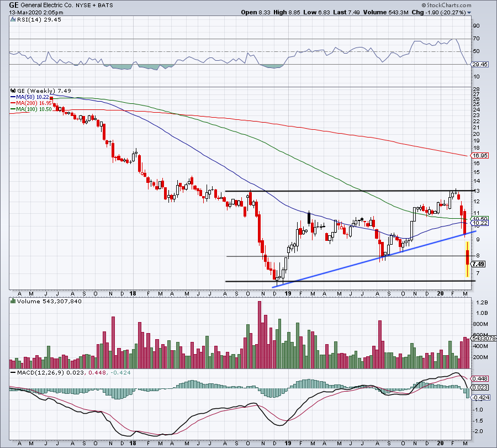The image size is (497, 448).
Task: Click the RSI(14) 29.45 indicator label
Action: tap(39, 20)
